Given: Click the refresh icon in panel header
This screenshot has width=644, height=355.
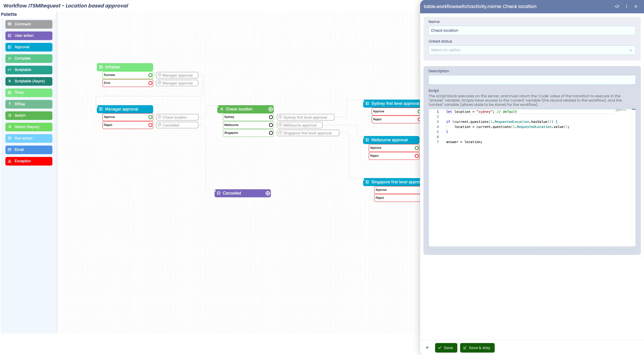Looking at the screenshot, I should (617, 7).
